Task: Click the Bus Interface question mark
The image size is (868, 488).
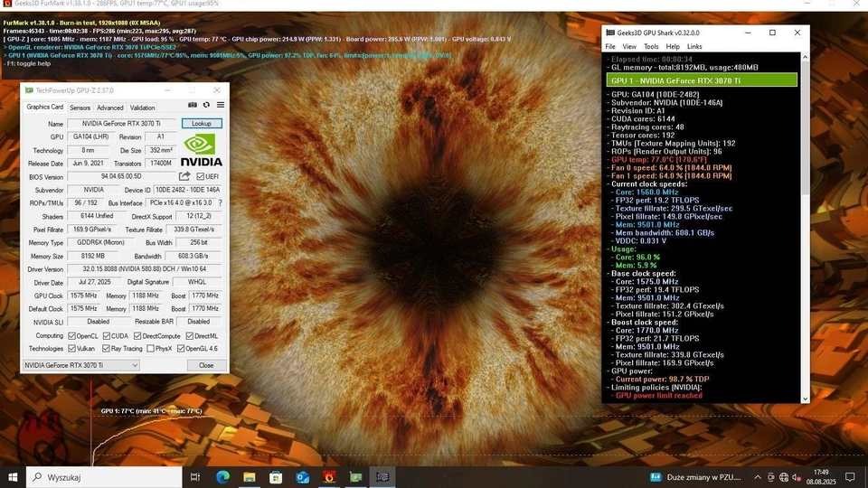Action: [221, 203]
